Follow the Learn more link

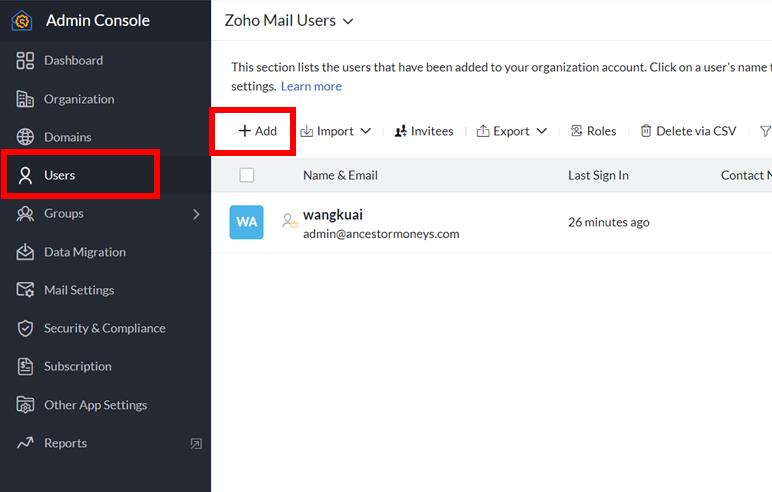[x=311, y=86]
